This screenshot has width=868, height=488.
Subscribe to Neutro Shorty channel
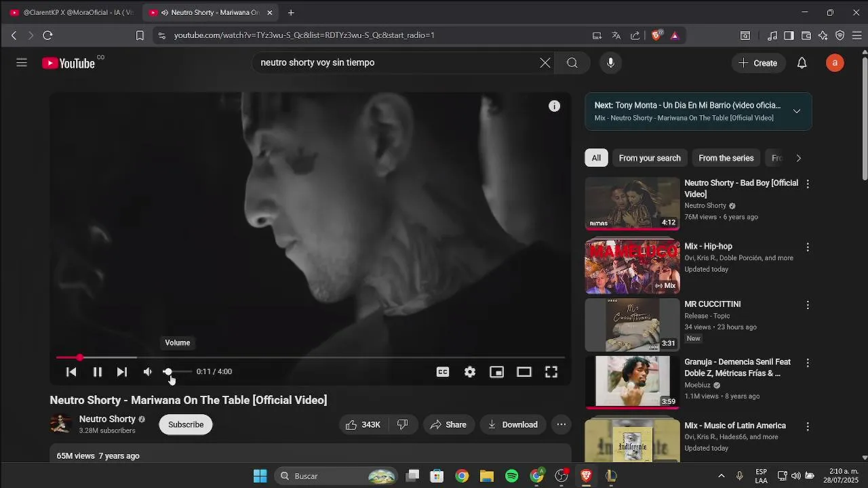pos(186,425)
